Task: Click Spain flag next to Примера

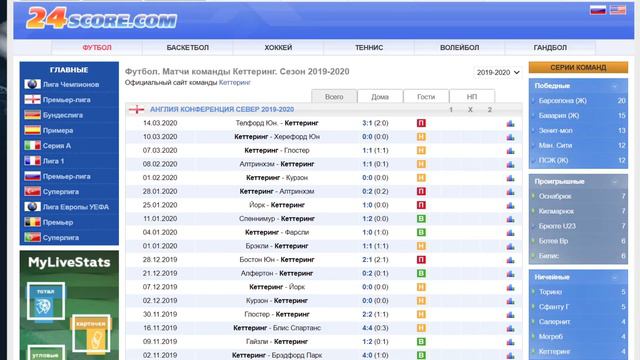Action: 32,131
